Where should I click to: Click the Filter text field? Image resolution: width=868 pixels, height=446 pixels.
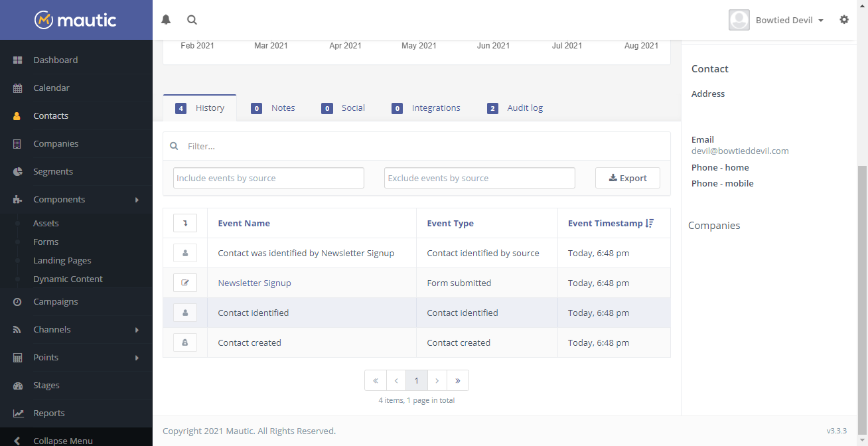(425, 146)
